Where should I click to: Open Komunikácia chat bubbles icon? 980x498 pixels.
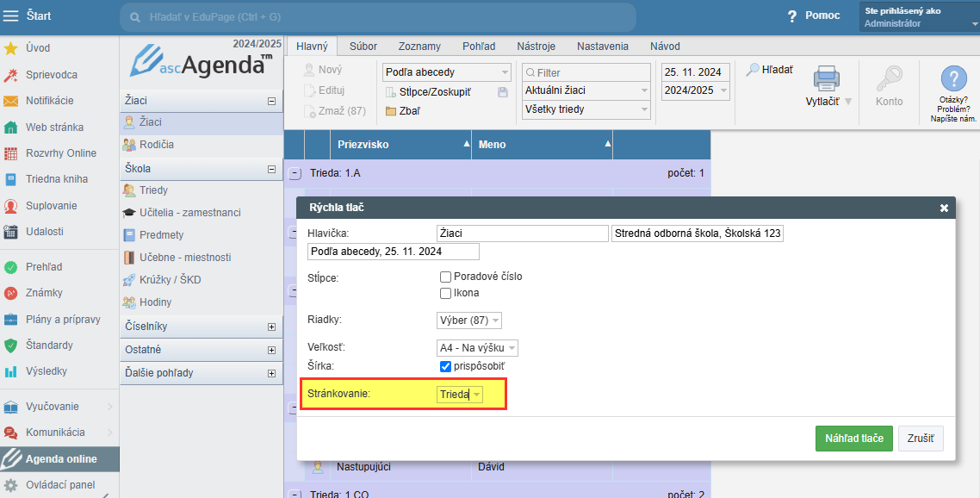click(x=10, y=433)
